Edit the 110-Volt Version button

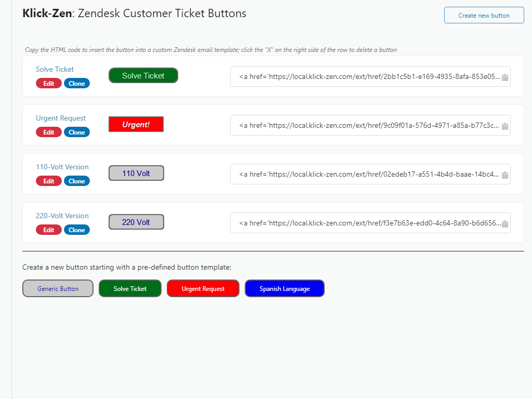pos(49,181)
